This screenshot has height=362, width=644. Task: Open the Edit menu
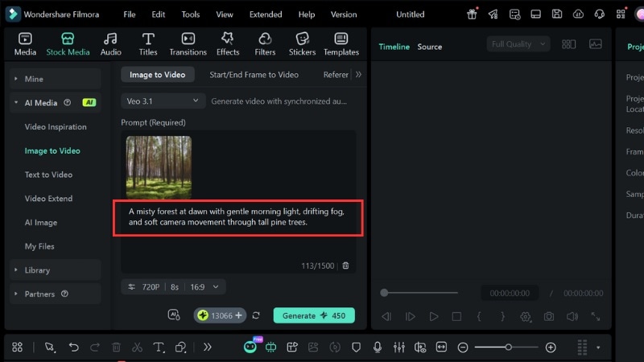[x=158, y=14]
